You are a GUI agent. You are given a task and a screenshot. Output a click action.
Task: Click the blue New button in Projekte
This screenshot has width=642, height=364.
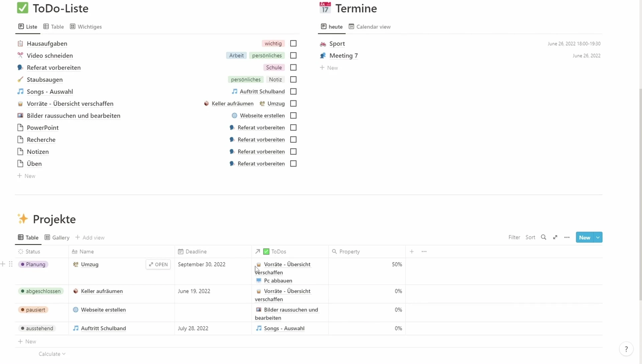pos(584,237)
